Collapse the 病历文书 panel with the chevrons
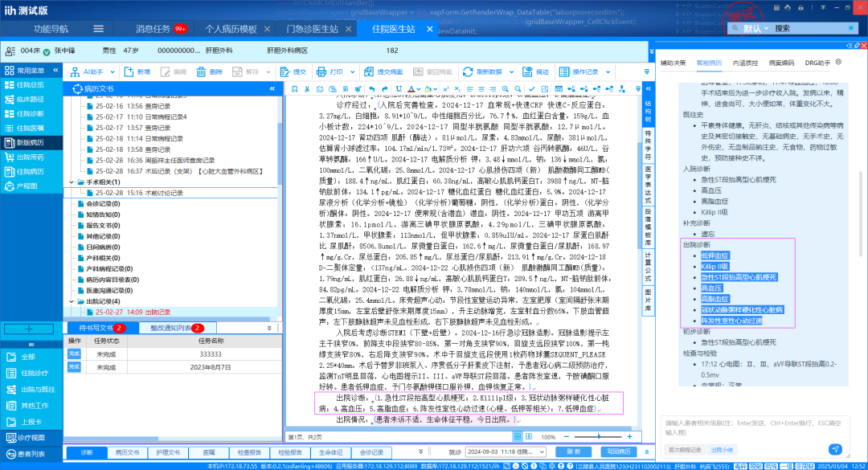The image size is (868, 470). (272, 88)
